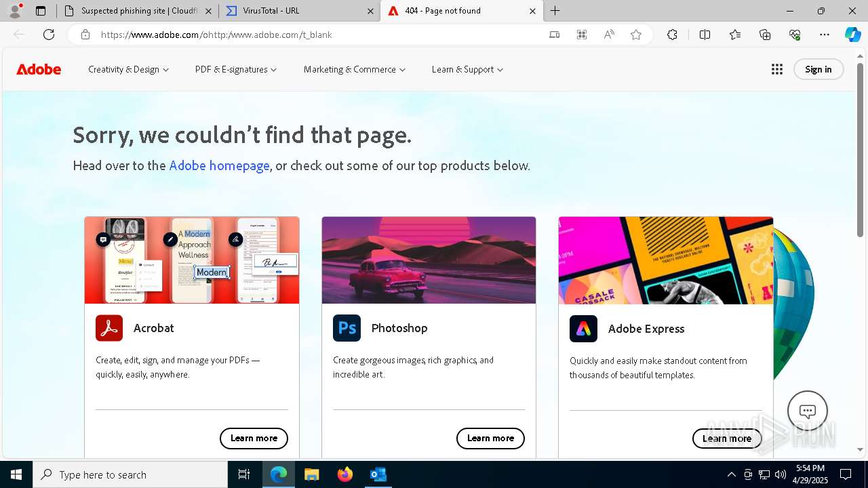Open the Adobe app switcher grid icon
Screen dimensions: 868x488
click(x=777, y=69)
